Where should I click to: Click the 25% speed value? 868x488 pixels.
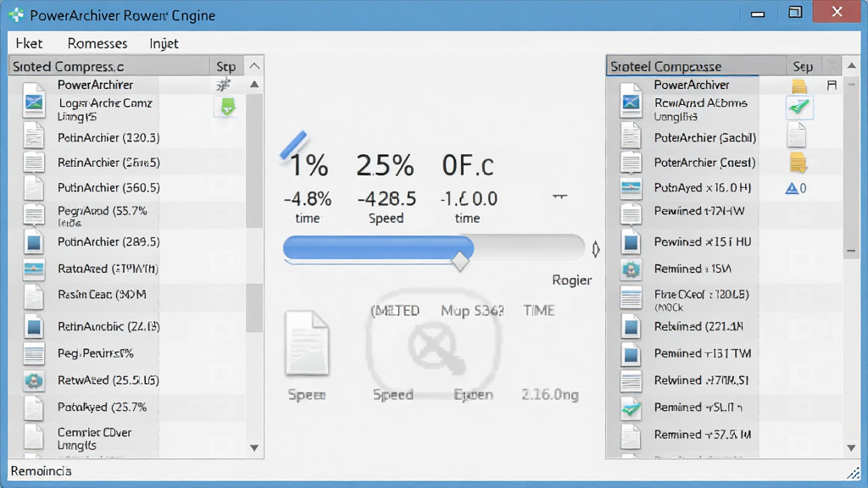pyautogui.click(x=385, y=165)
